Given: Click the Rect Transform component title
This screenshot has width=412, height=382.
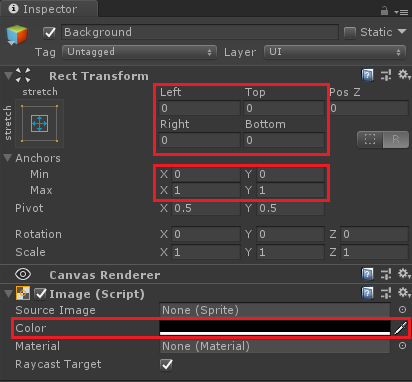Looking at the screenshot, I should (99, 76).
